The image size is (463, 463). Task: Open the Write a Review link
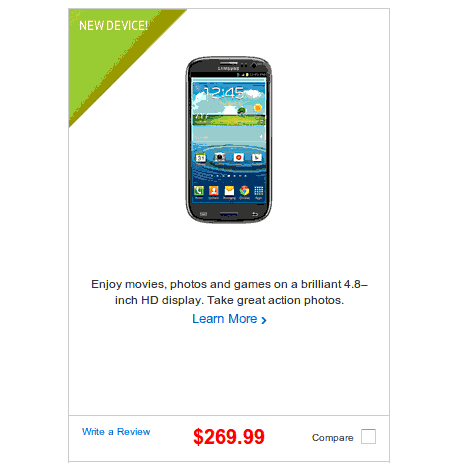point(116,432)
